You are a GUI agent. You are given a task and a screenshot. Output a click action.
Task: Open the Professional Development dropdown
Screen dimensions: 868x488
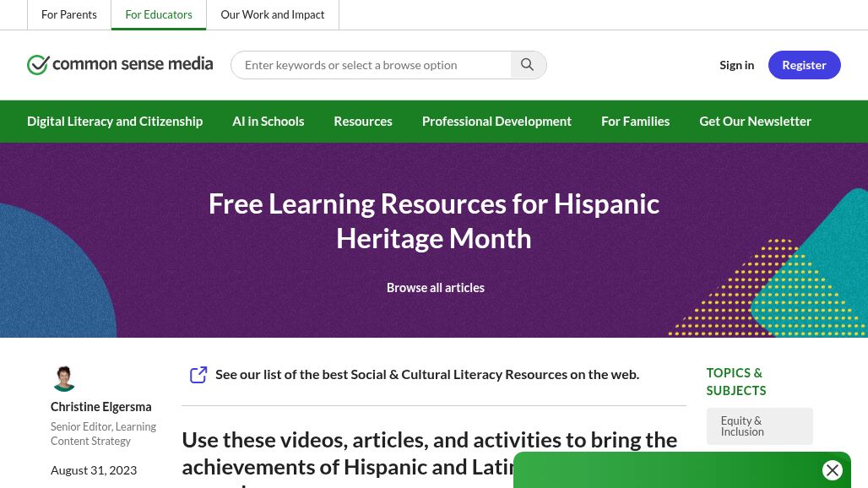(496, 121)
